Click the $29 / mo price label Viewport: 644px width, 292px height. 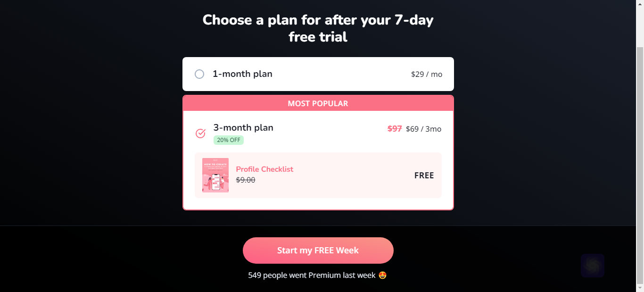(427, 74)
